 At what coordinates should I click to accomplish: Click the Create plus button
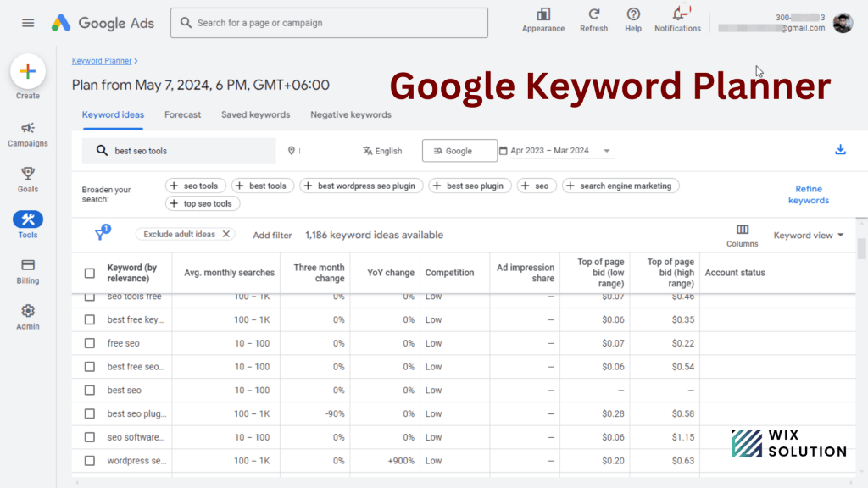(28, 71)
